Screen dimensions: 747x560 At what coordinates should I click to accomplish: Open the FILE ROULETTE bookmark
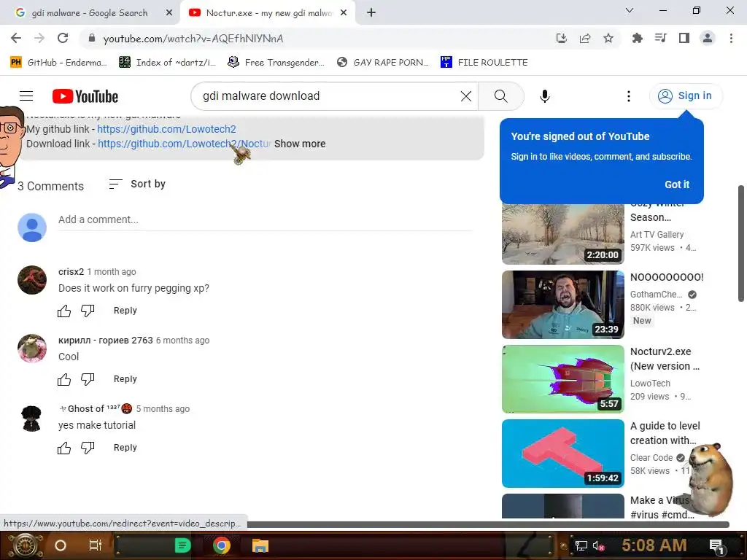484,63
